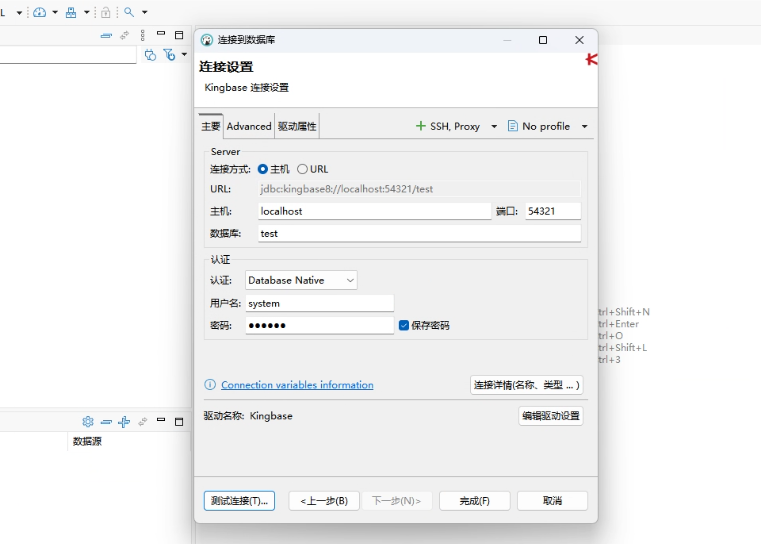Click the plug connection filter icon
Screen dimensions: 761x544
point(150,55)
